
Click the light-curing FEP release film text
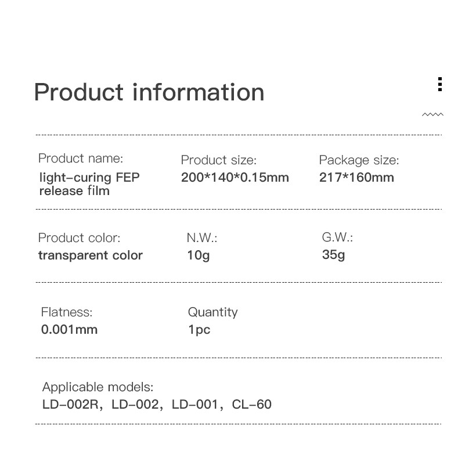tap(89, 184)
